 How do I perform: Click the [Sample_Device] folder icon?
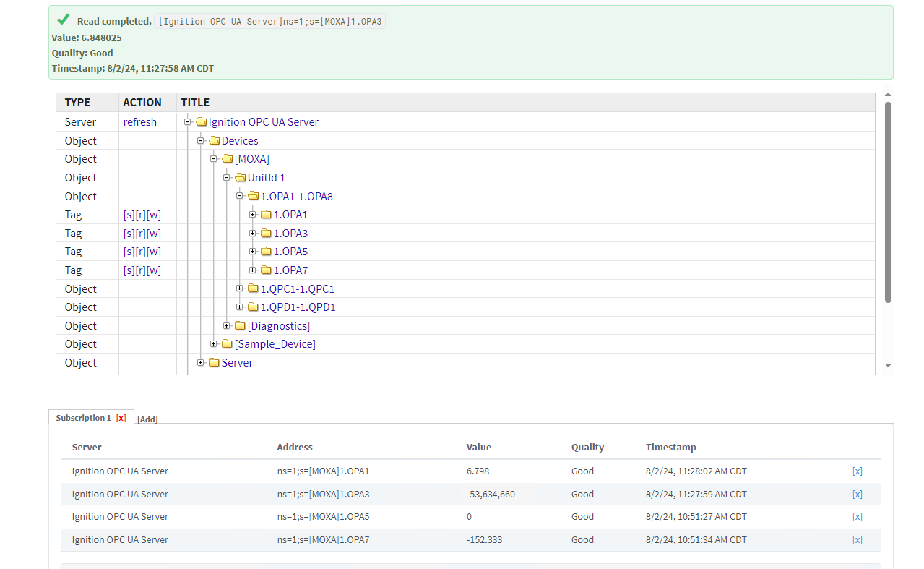pos(228,344)
